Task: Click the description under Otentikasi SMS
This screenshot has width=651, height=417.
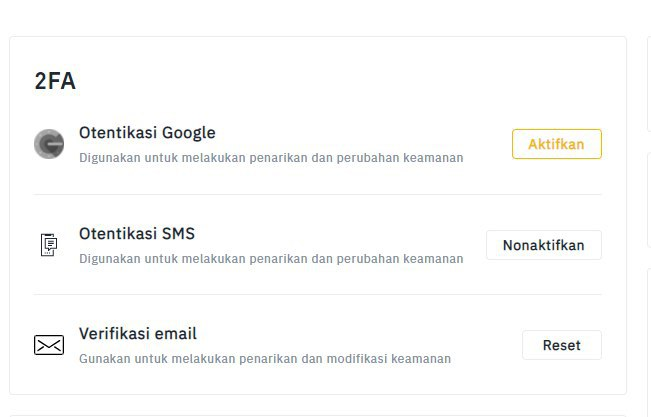Action: 271,259
